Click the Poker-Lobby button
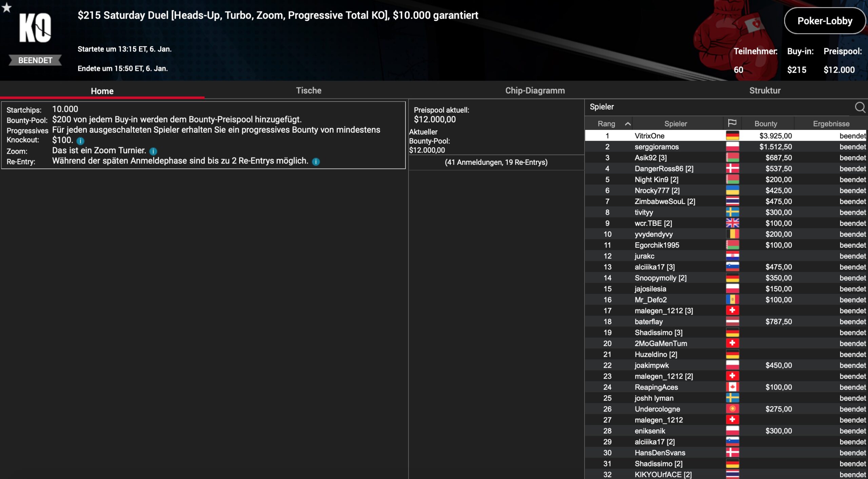This screenshot has width=868, height=479. [824, 21]
